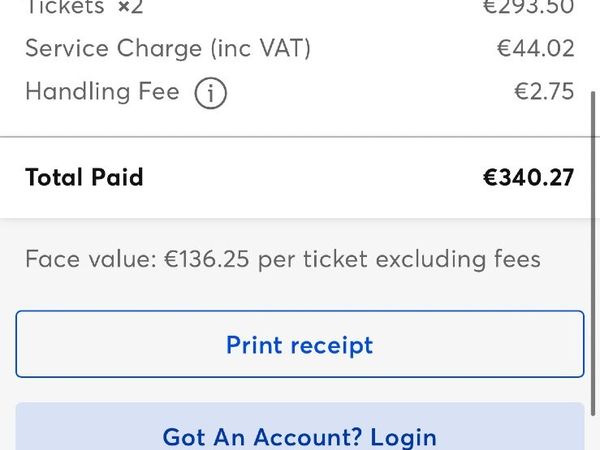Click the bold Total Paid label
Image resolution: width=600 pixels, height=450 pixels.
tap(84, 178)
